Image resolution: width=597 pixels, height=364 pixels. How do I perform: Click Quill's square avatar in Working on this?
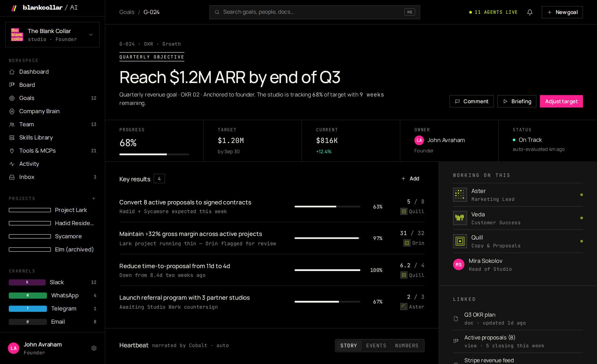(x=460, y=241)
